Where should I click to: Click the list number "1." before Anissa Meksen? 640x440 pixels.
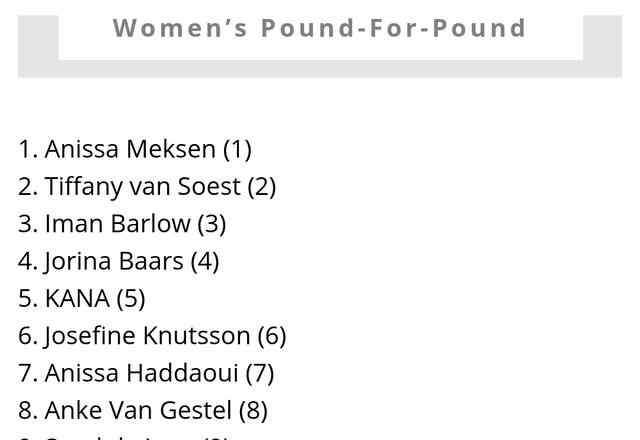pyautogui.click(x=28, y=149)
